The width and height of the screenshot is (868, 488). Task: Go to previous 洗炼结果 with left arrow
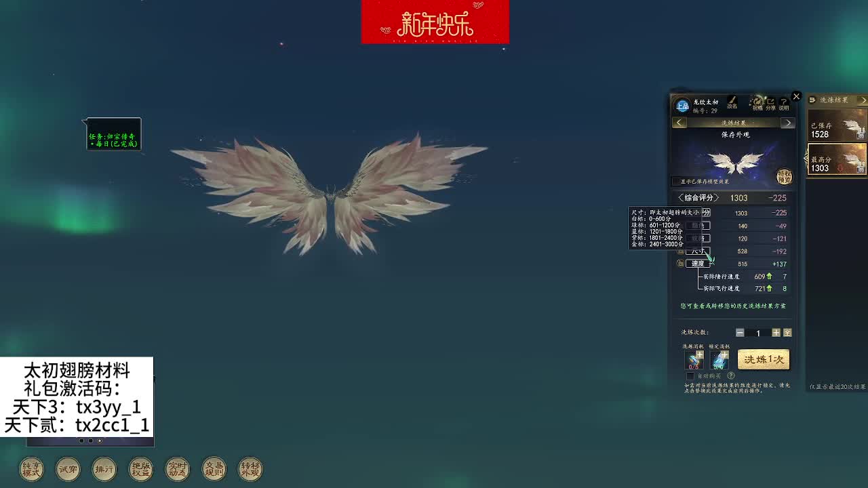point(679,123)
